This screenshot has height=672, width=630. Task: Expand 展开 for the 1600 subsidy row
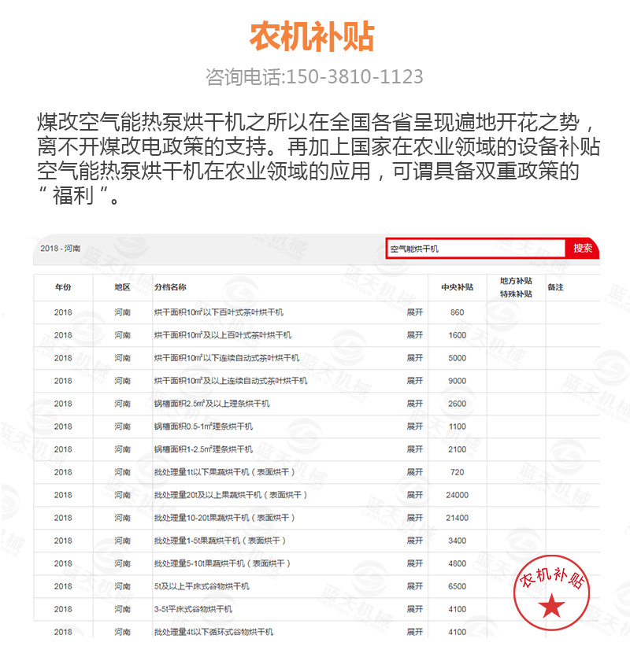click(x=414, y=335)
